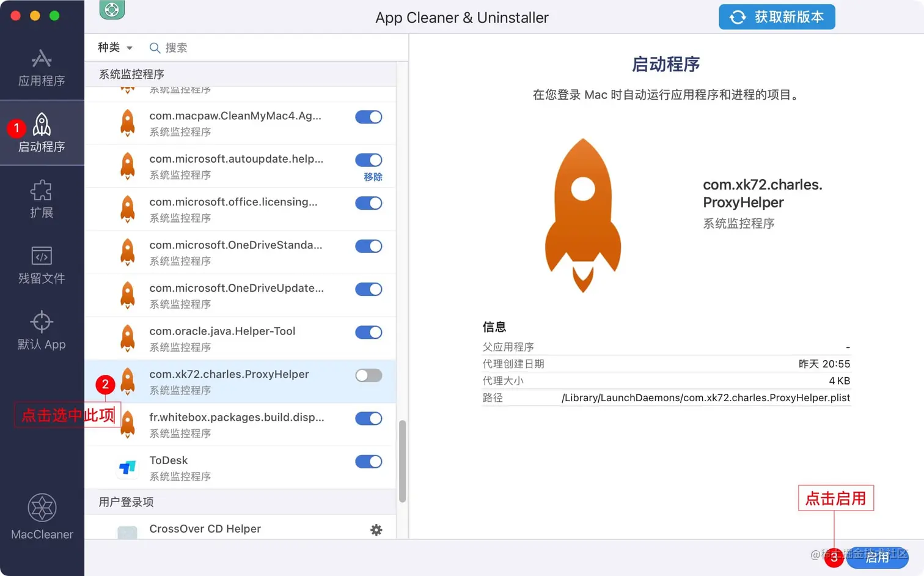Select com.microsoft.OneDriveUpdate row text
The width and height of the screenshot is (924, 576).
pos(237,288)
